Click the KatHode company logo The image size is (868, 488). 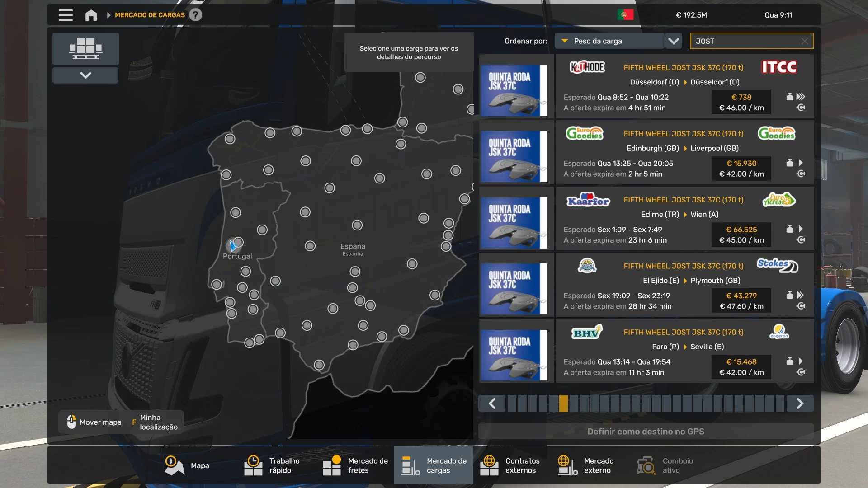[x=587, y=67]
